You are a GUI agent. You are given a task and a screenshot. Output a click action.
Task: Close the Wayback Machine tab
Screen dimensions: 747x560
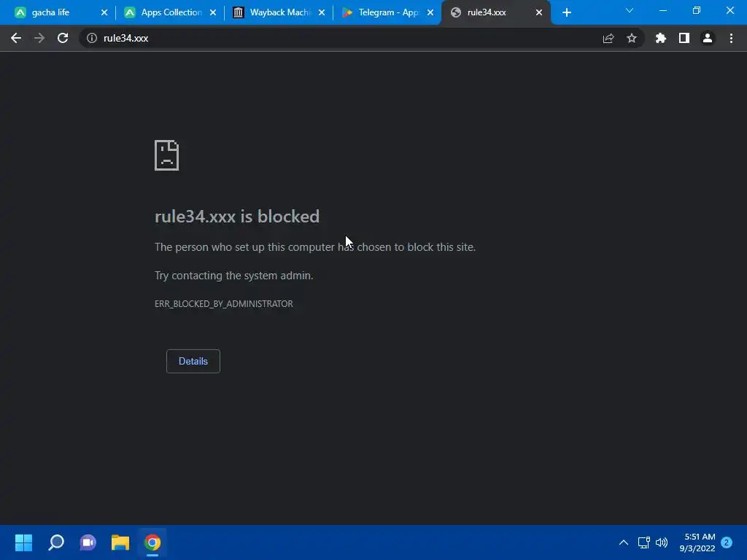point(322,12)
